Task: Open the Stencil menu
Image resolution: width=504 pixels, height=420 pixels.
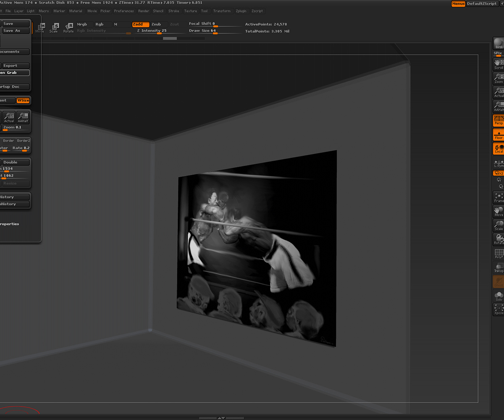Action: point(158,11)
